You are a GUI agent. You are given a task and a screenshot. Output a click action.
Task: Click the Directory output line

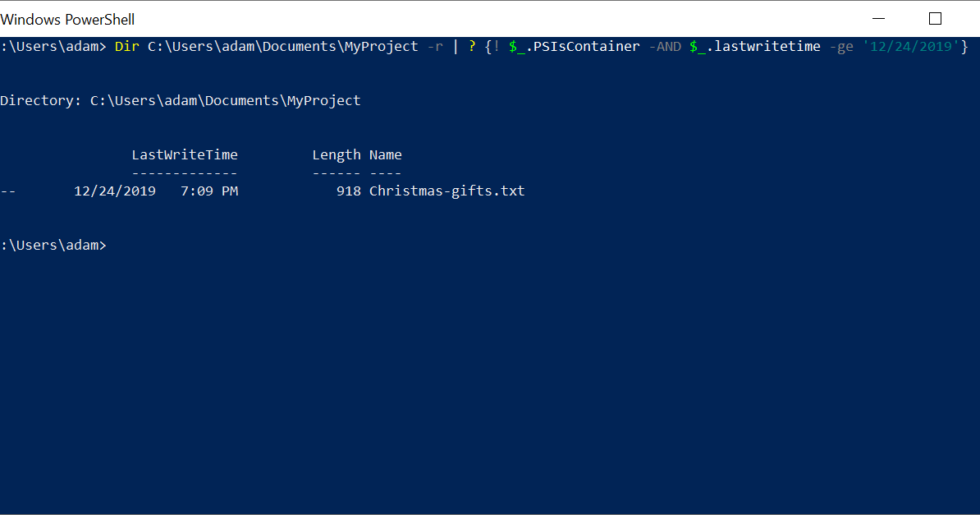click(180, 101)
